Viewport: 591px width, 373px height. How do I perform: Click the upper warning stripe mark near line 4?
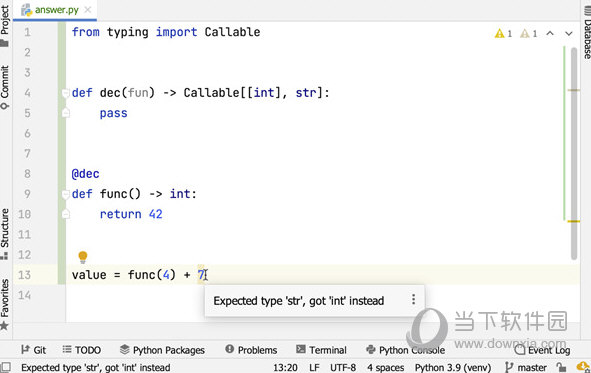click(573, 90)
